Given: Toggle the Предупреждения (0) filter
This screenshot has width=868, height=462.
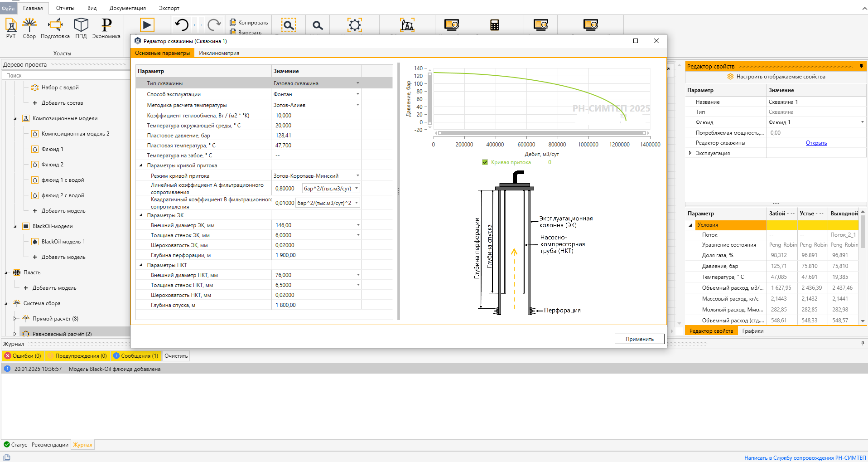Looking at the screenshot, I should click(x=77, y=356).
